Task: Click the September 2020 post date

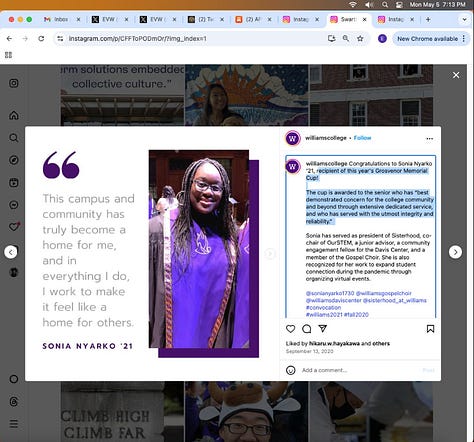Action: 310,351
